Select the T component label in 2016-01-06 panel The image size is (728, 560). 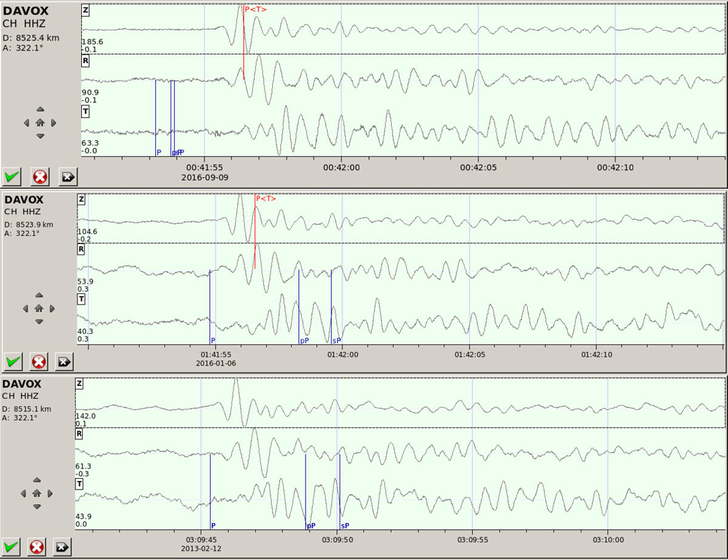pyautogui.click(x=81, y=299)
